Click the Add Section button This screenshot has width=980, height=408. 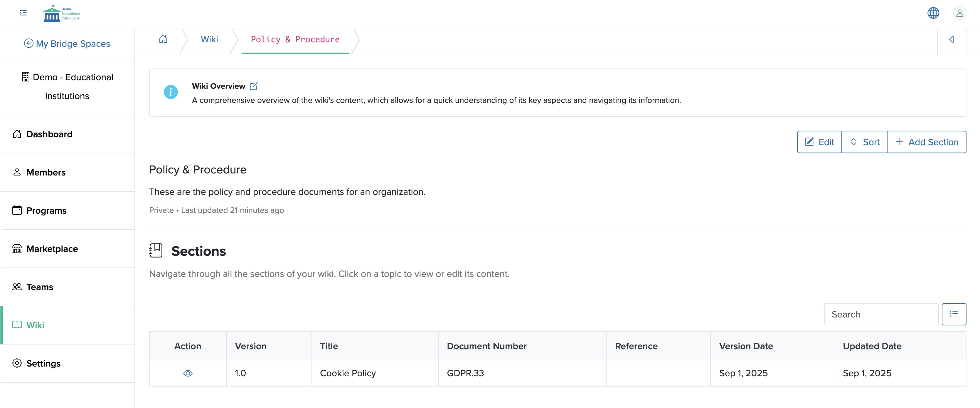click(926, 142)
